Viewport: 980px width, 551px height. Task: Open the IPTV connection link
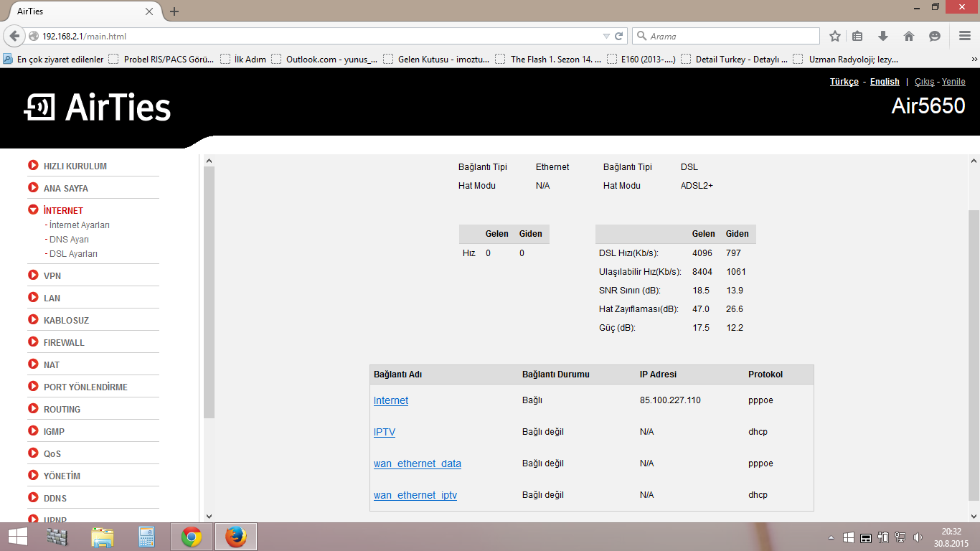point(384,432)
